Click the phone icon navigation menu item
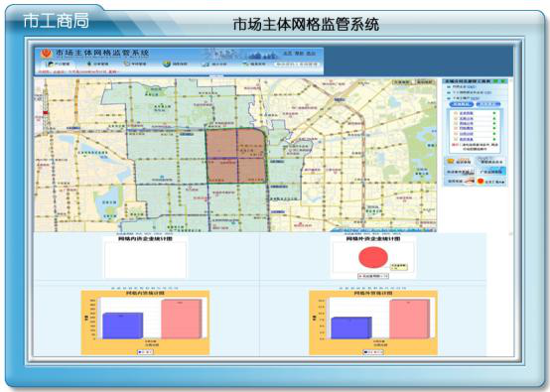Image resolution: width=550 pixels, height=392 pixels. pyautogui.click(x=135, y=65)
